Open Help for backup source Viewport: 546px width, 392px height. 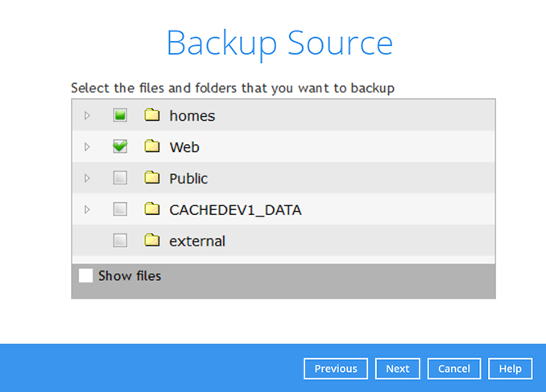click(510, 369)
